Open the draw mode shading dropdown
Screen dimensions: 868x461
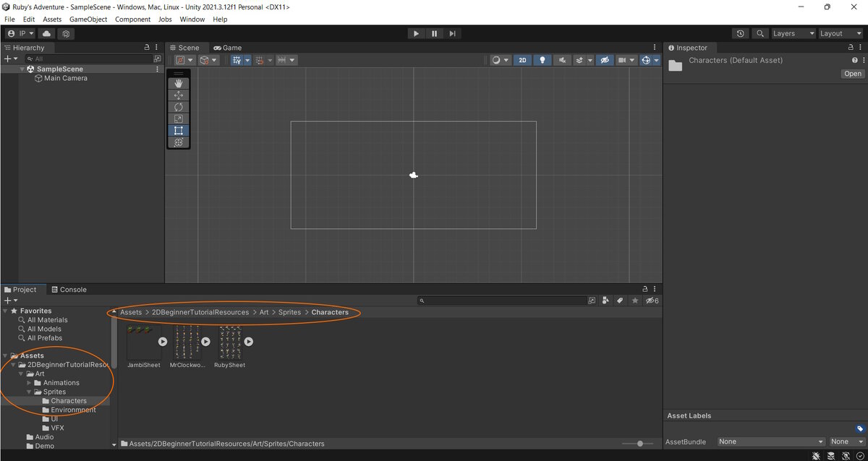(x=500, y=60)
